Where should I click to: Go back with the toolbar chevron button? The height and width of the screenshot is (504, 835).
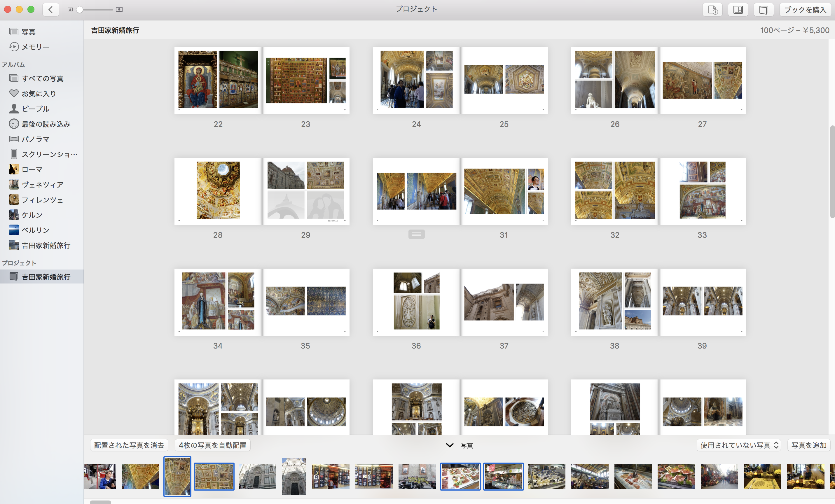point(51,10)
